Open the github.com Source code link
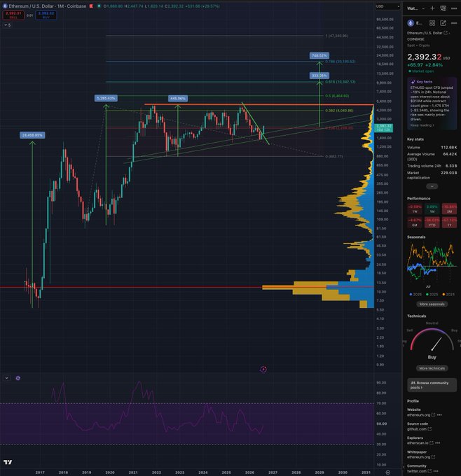 417,429
